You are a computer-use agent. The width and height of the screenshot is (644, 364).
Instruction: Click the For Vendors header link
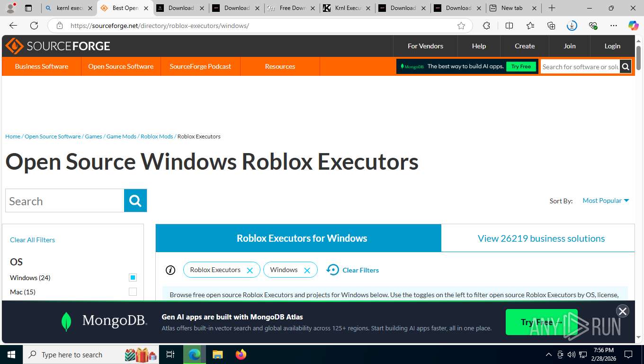coord(425,46)
